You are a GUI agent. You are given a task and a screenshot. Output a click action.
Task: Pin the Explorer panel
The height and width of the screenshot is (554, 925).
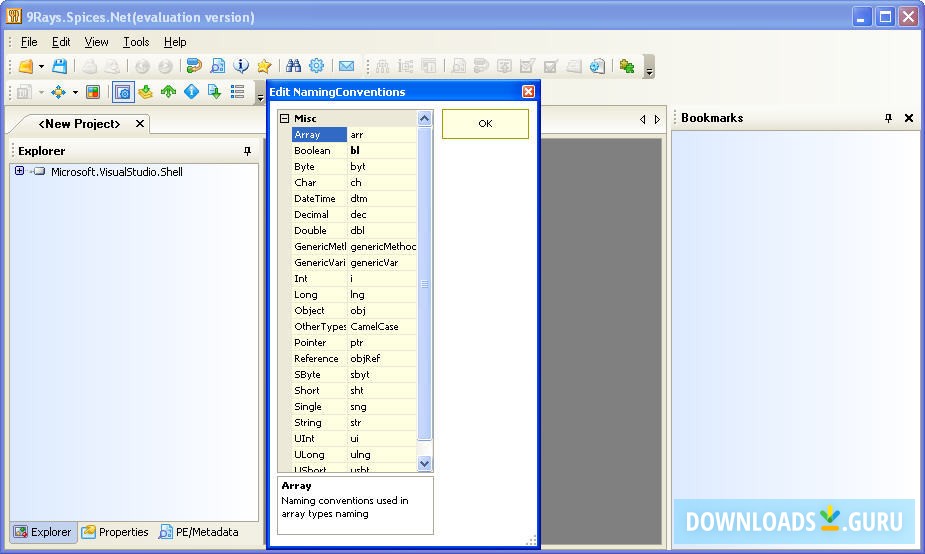248,151
